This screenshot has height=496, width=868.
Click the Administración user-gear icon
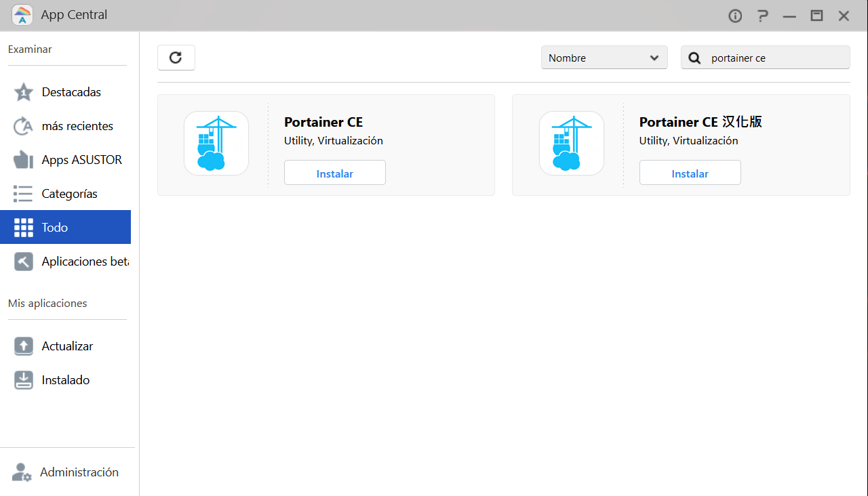click(x=22, y=472)
